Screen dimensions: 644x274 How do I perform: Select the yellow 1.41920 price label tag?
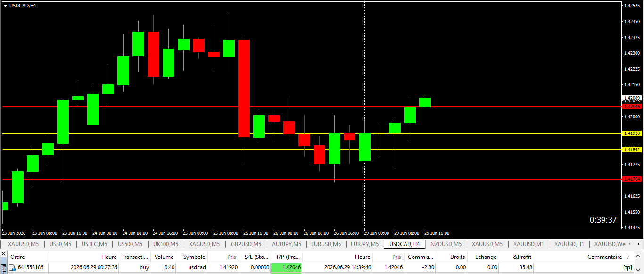632,133
